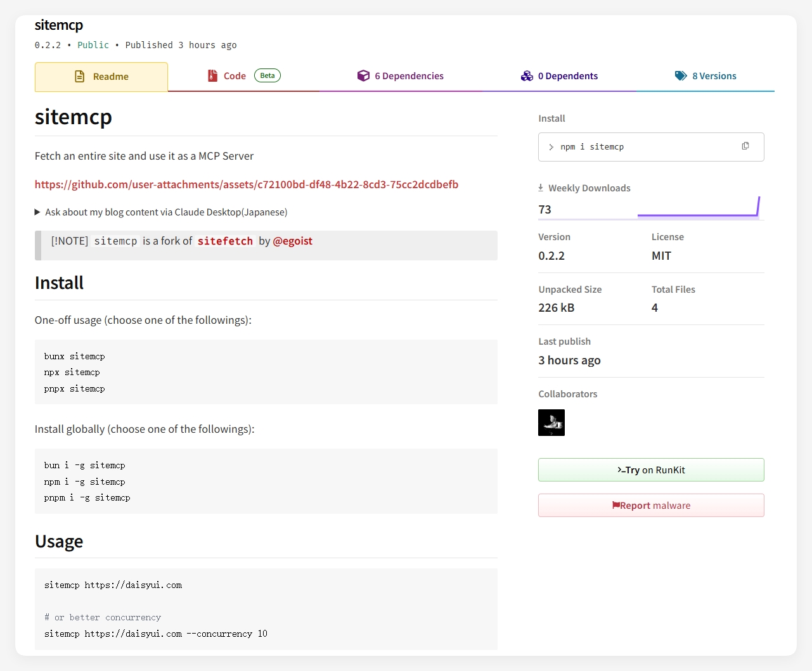
Task: Click the terminal prompt icon on RunKit button
Action: 621,470
